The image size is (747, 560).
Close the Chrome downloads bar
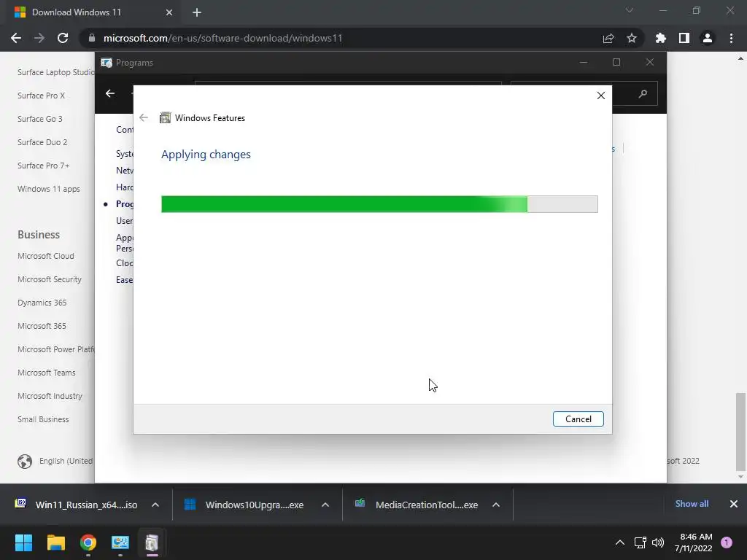pyautogui.click(x=734, y=504)
